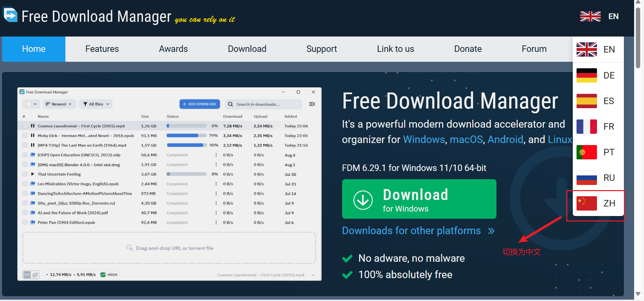Go to the Home tab
644x301 pixels.
click(x=34, y=49)
